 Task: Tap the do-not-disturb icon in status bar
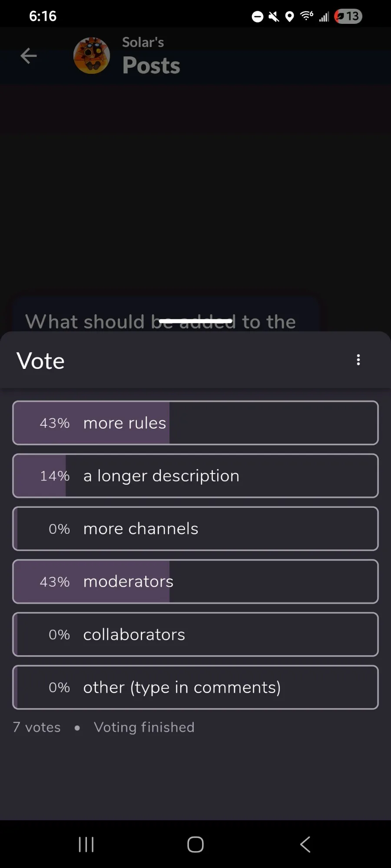pos(258,16)
